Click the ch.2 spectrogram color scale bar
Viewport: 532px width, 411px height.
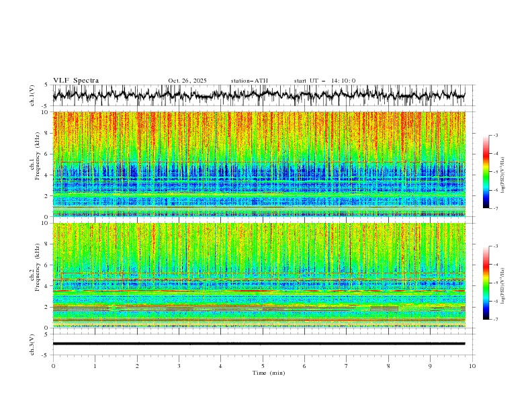[486, 283]
